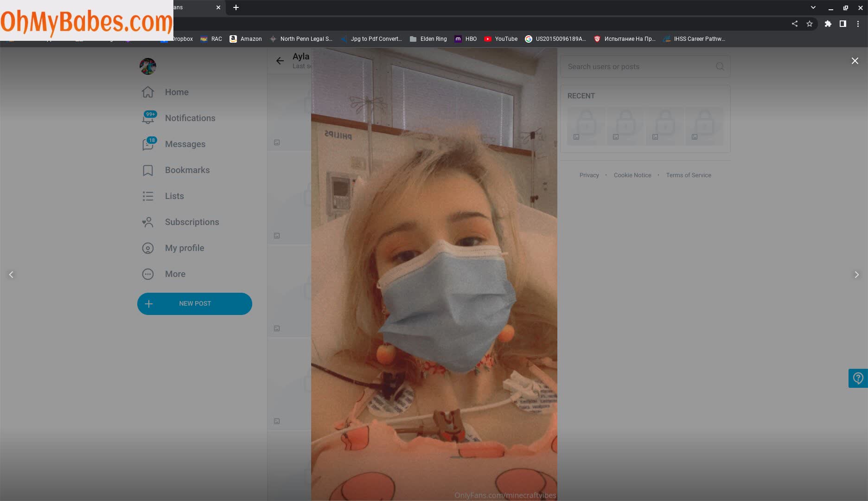Screen dimensions: 868x501
Task: Go back with arrow beside Ayla
Action: click(x=280, y=61)
